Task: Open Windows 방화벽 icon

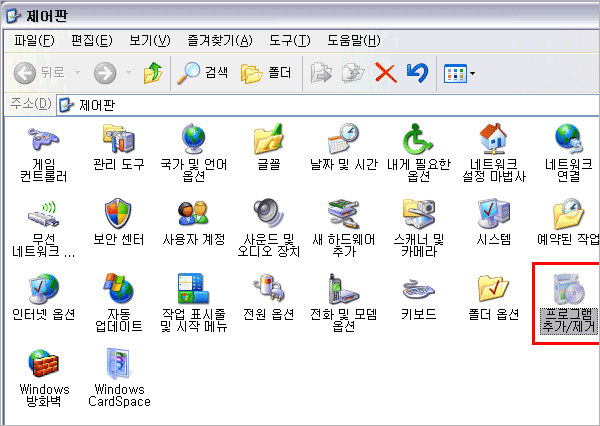Action: pos(43,364)
